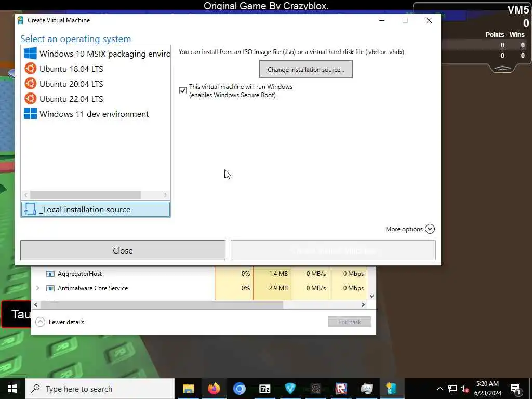Screen dimensions: 532x399
Task: Click the End task button in Task Manager
Action: pos(350,322)
